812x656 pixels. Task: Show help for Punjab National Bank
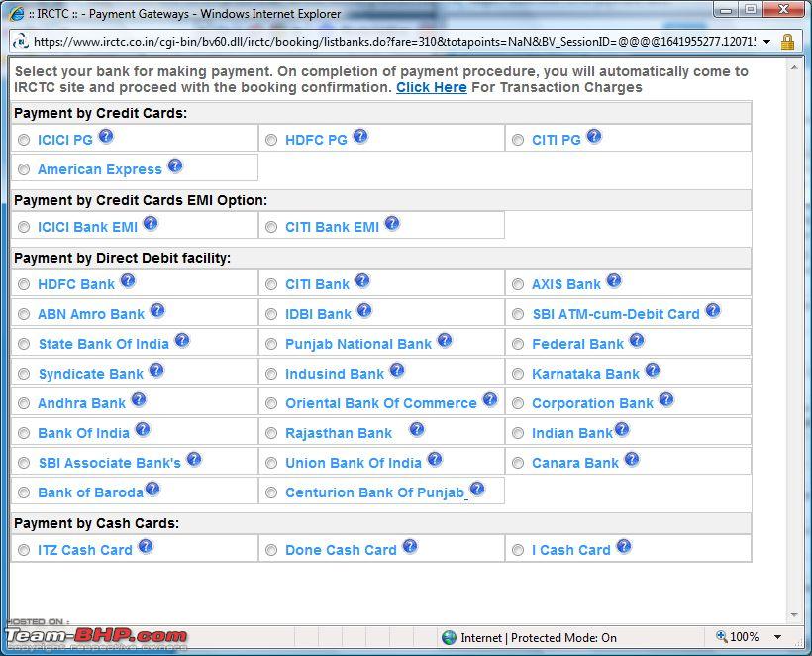point(445,341)
